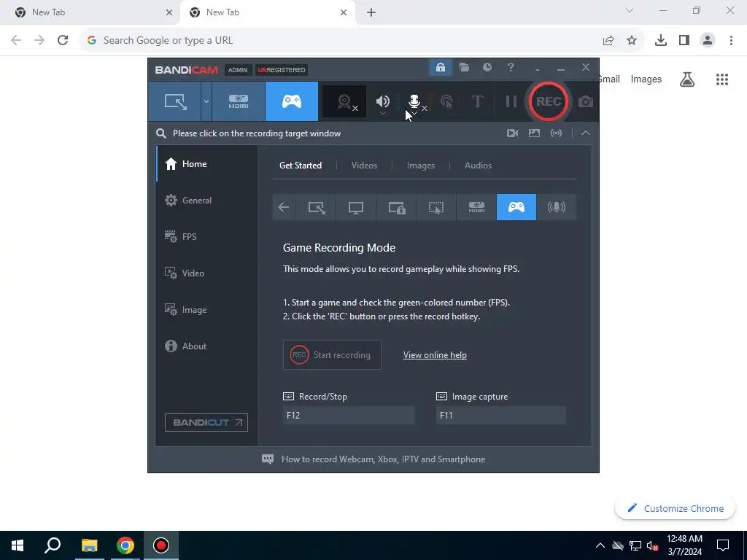Click audio broadcast icon in status bar
The image size is (747, 560).
[556, 133]
